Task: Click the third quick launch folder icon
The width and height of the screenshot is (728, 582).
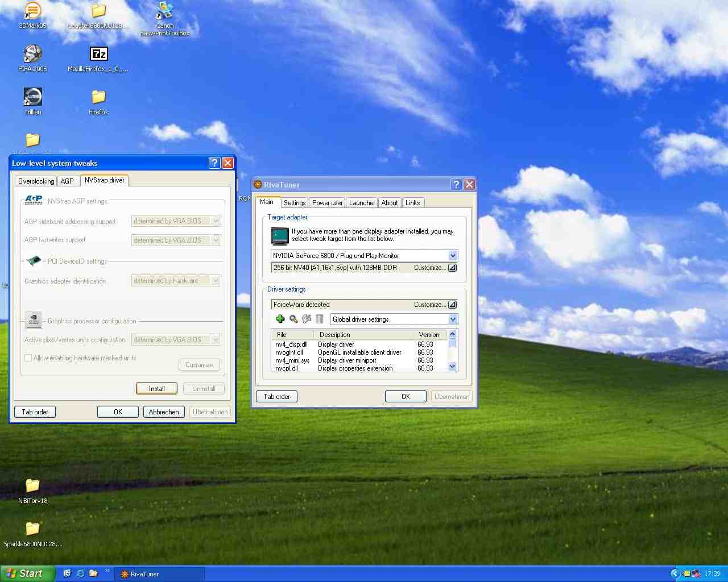Action: pos(93,573)
